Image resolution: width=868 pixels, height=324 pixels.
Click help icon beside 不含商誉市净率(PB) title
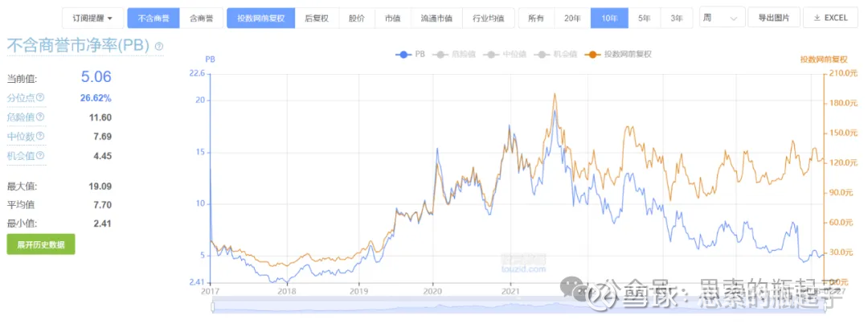(x=158, y=47)
